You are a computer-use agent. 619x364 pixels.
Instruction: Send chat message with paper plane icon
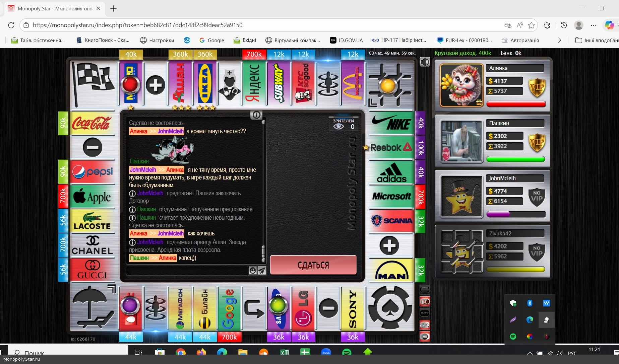262,270
